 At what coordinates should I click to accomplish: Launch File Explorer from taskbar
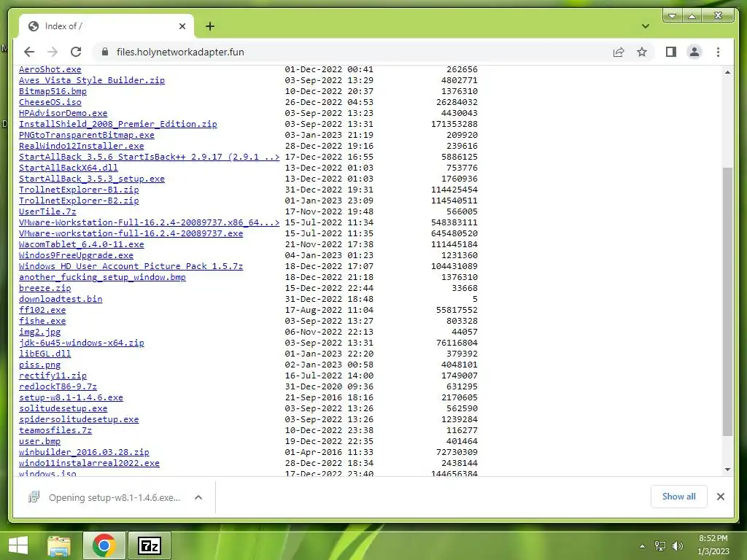coord(60,545)
